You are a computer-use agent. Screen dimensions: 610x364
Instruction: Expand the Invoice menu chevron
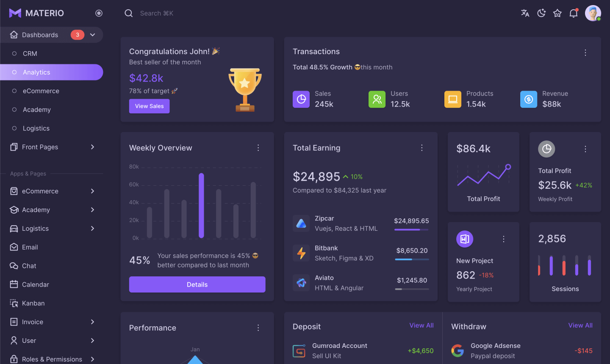click(x=92, y=322)
